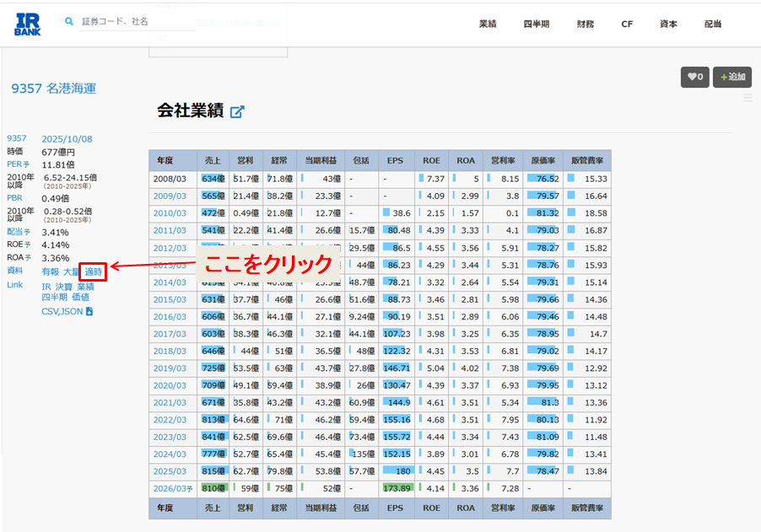The image size is (761, 532).
Task: Click the magnifier search icon
Action: click(x=69, y=21)
